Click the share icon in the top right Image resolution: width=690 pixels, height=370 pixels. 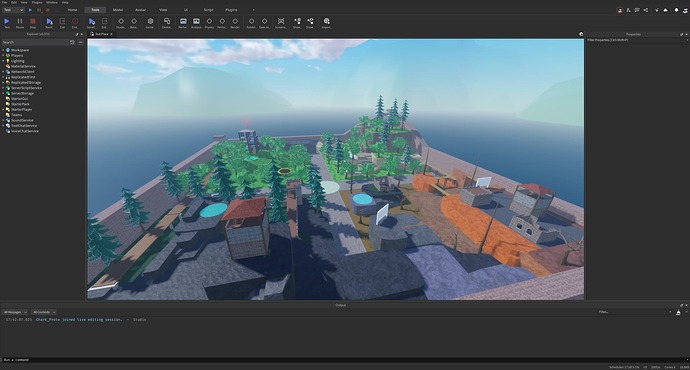tap(646, 10)
